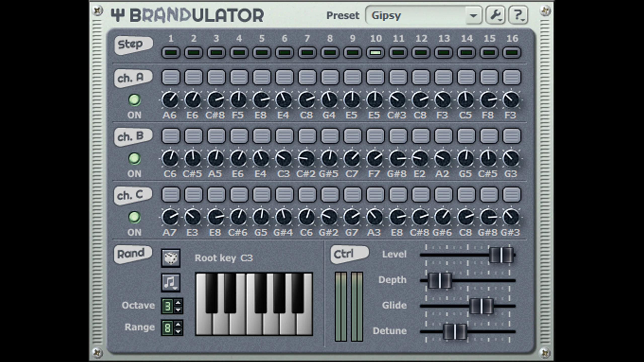Click channel A knob labeled C#3

point(398,100)
